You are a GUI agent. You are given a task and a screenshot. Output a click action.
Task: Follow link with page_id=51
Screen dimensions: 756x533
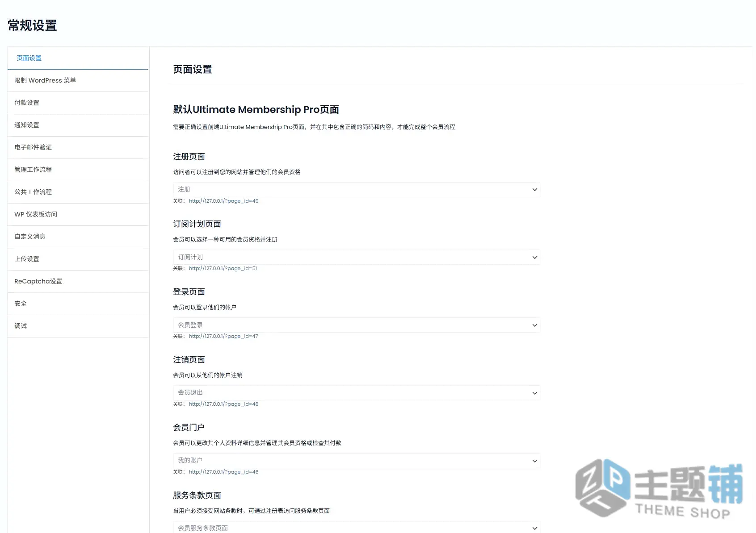223,268
